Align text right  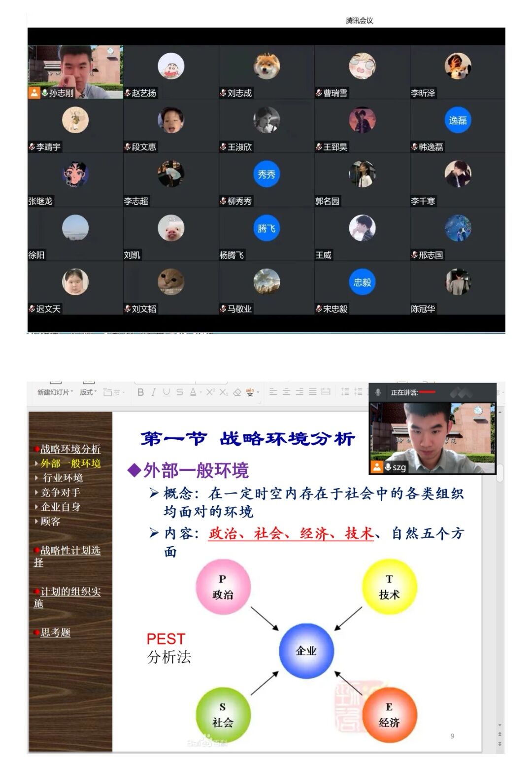pyautogui.click(x=299, y=392)
